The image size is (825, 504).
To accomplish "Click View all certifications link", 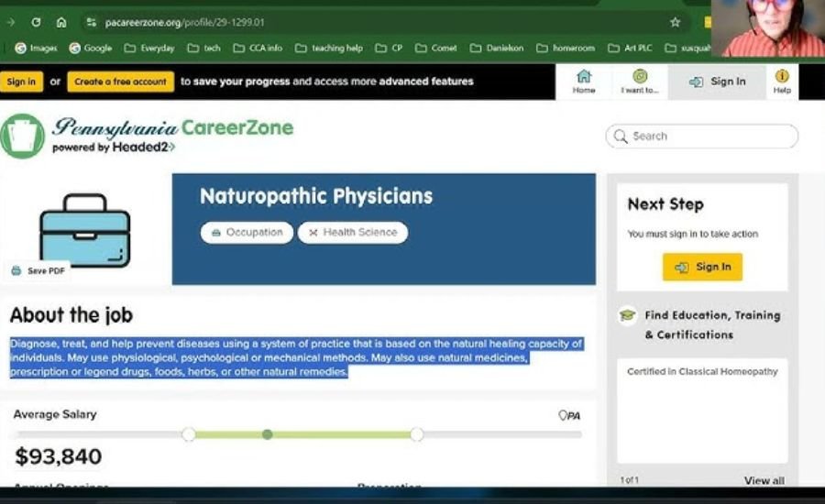I will click(764, 480).
